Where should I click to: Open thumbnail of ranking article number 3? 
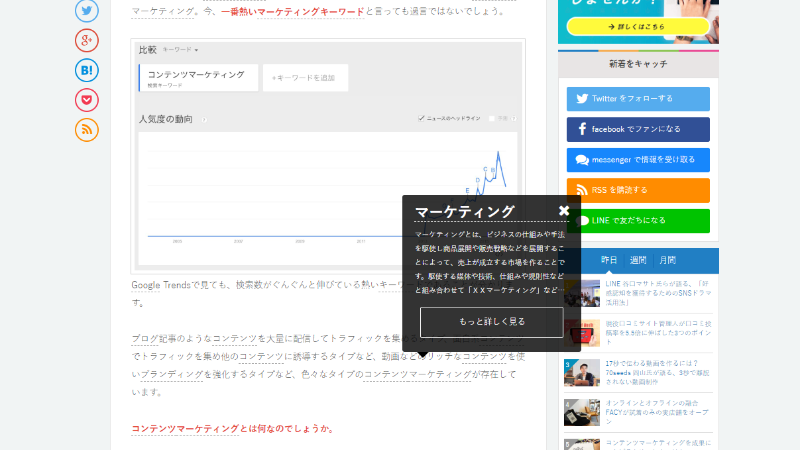(x=582, y=372)
